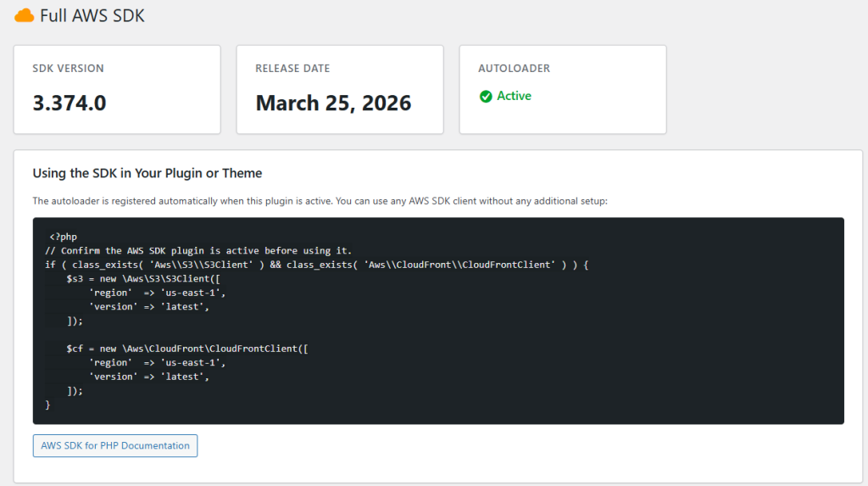
Task: Click the opening <?php tag in code
Action: [63, 237]
